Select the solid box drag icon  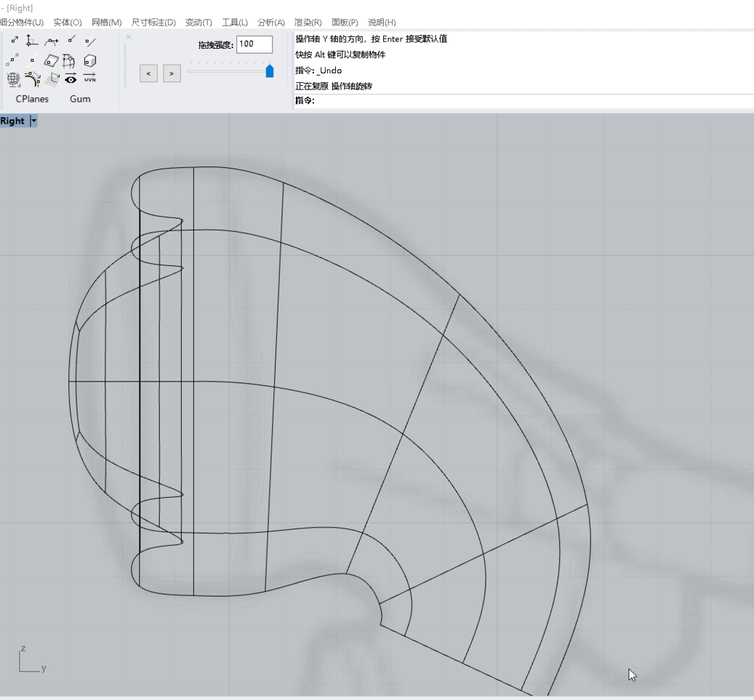(x=89, y=61)
